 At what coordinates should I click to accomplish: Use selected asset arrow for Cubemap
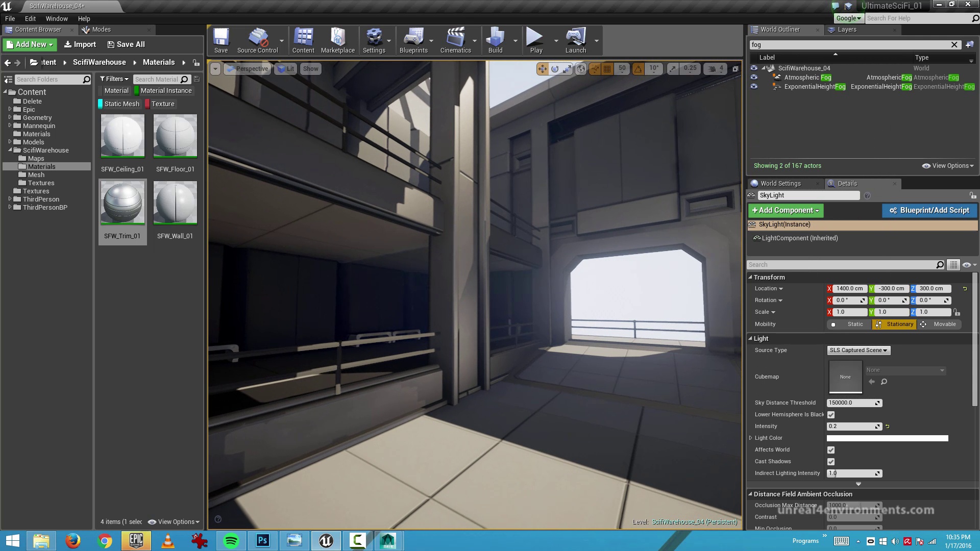click(x=872, y=382)
